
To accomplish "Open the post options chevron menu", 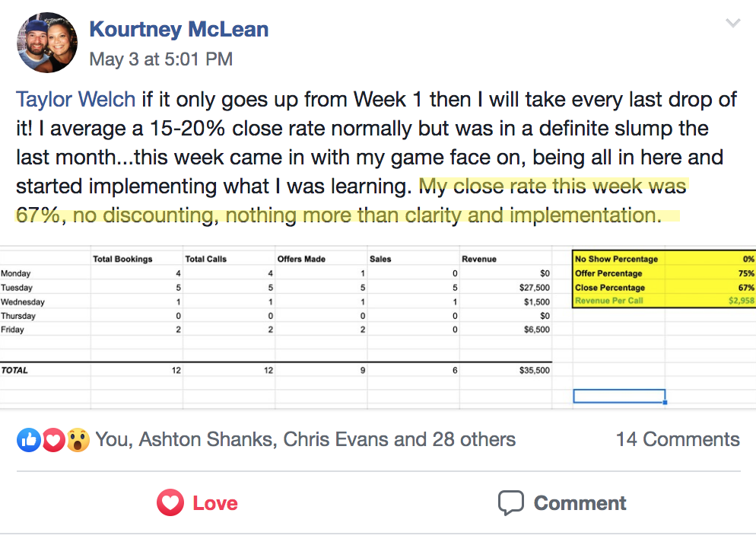I will 732,24.
